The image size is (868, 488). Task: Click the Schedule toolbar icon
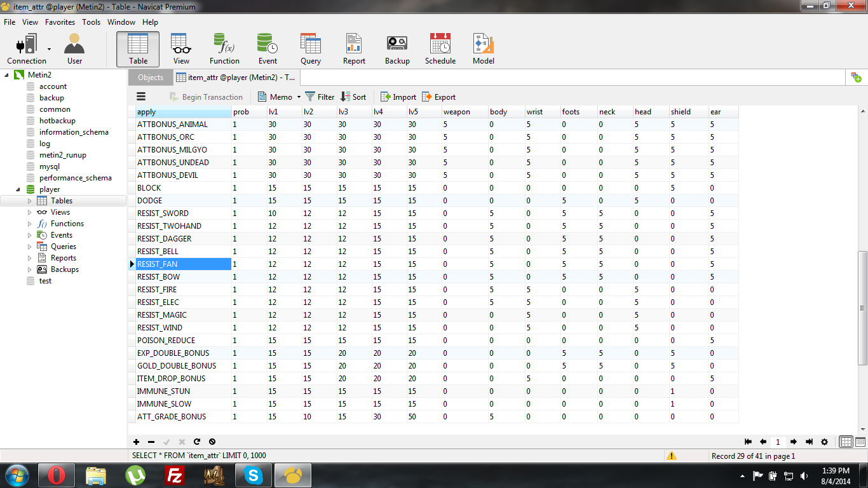point(440,50)
